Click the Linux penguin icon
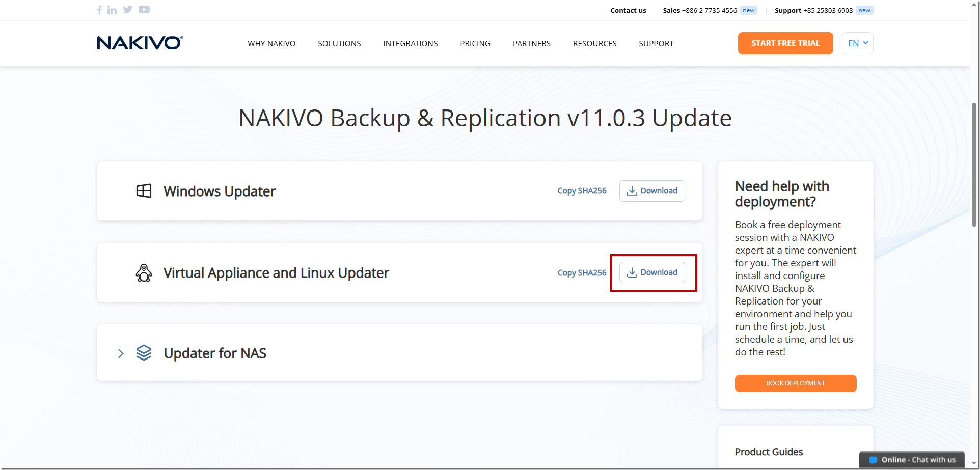Screen dimensions: 980x470 tap(144, 273)
